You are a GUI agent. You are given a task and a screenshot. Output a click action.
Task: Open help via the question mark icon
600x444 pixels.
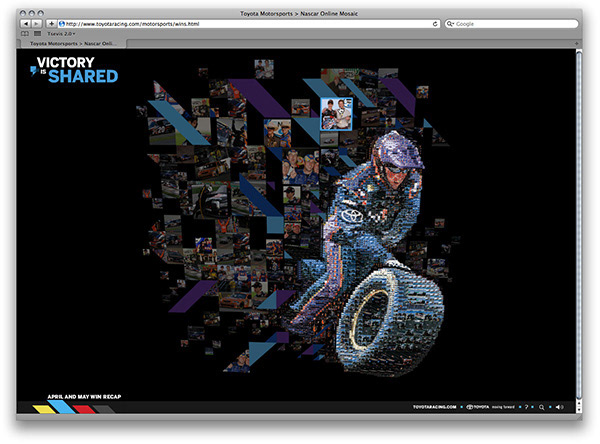tap(526, 407)
